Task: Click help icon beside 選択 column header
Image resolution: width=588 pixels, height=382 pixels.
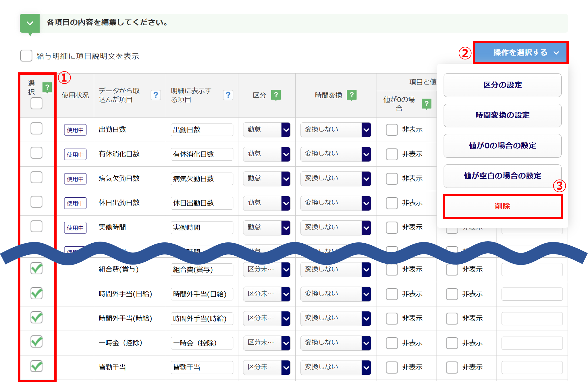Action: [47, 87]
